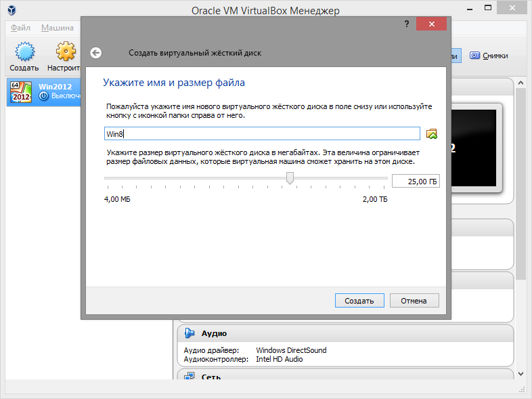
Task: Click the Win2012 name in VM list
Action: point(56,87)
